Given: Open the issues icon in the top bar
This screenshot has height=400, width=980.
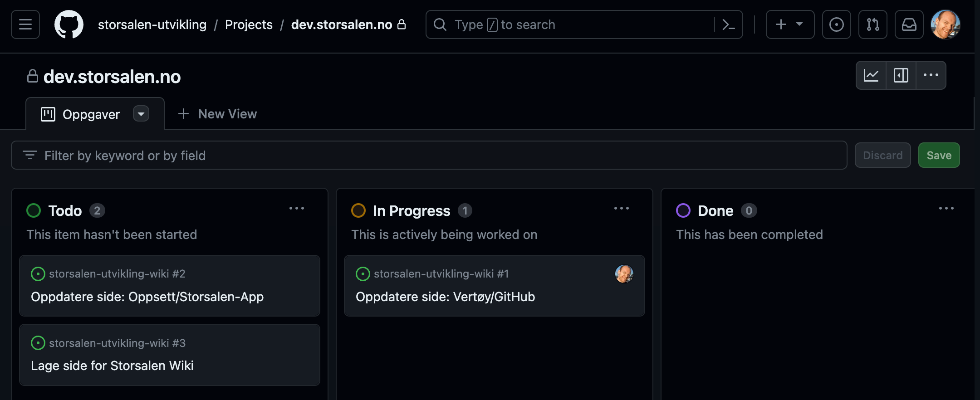Looking at the screenshot, I should point(837,24).
